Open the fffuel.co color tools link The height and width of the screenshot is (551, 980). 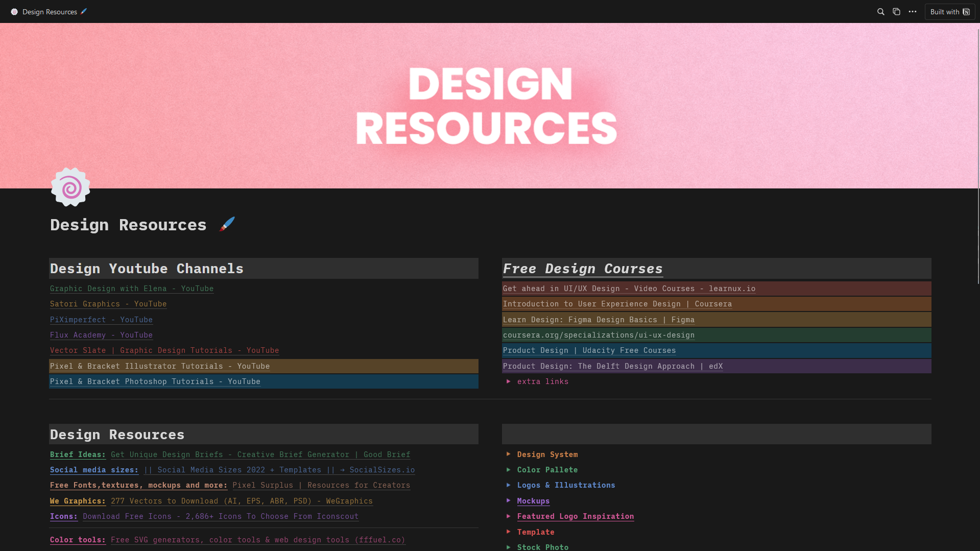point(258,540)
